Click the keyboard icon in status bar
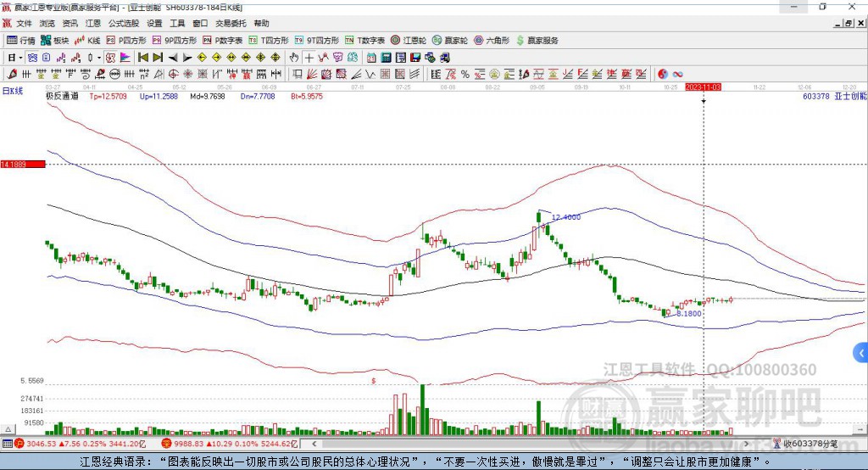 click(7, 444)
